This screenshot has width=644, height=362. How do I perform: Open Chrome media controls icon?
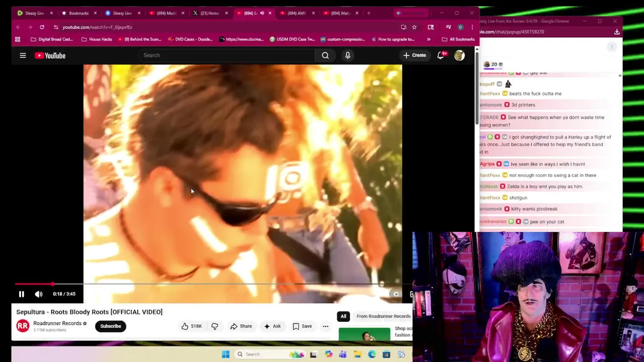(448, 27)
